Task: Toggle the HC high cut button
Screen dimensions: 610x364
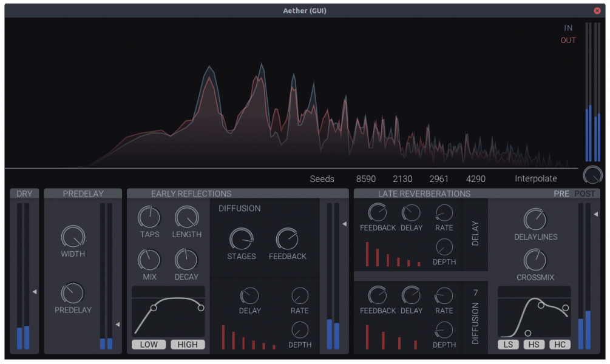Action: (560, 345)
